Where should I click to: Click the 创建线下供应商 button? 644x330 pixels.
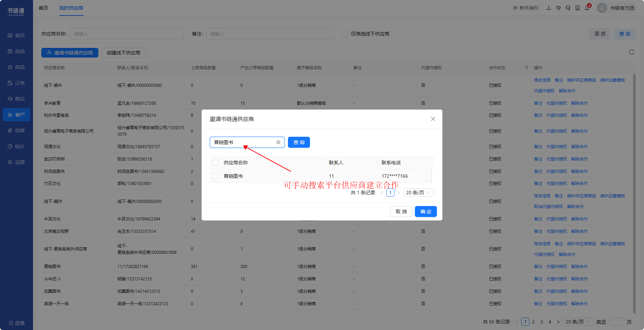pos(124,53)
